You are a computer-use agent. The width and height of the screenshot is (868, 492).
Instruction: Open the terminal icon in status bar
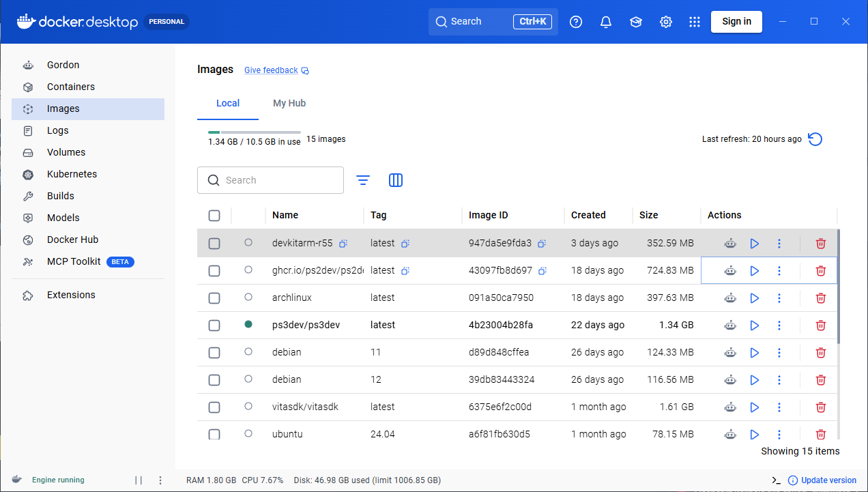click(x=777, y=480)
